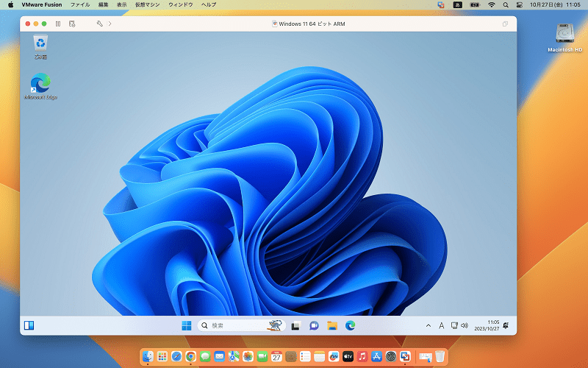This screenshot has width=588, height=368.
Task: Open Notes from the Dock
Action: 320,356
